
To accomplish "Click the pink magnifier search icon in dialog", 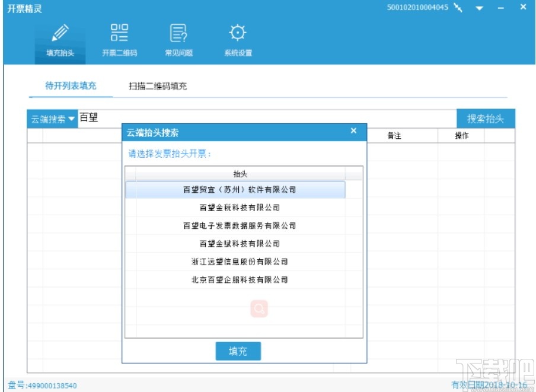I will [259, 309].
